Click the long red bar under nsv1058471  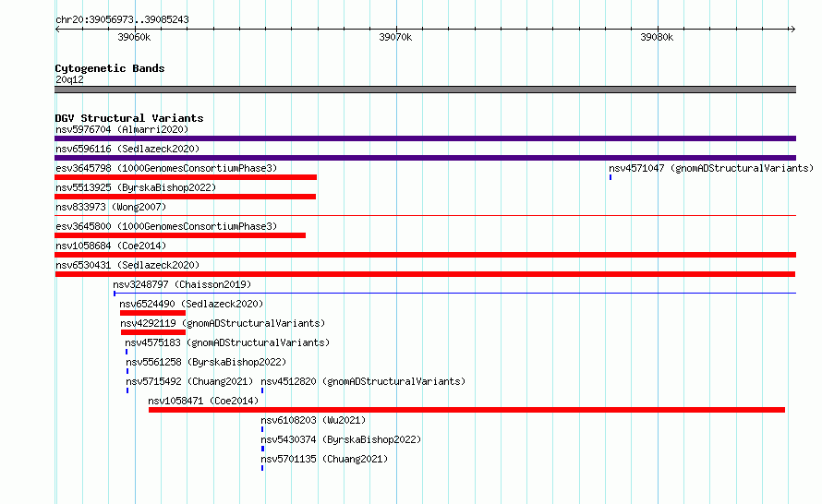466,410
